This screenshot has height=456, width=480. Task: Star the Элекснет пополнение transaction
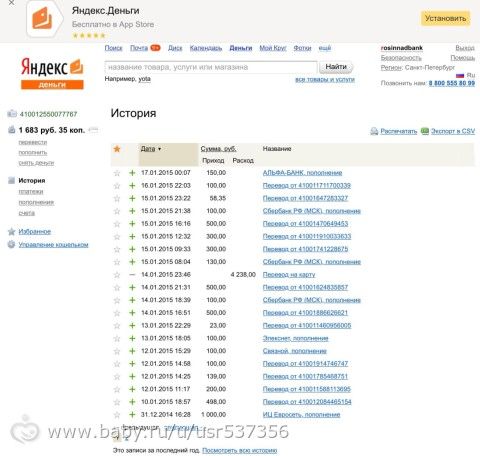tap(117, 339)
